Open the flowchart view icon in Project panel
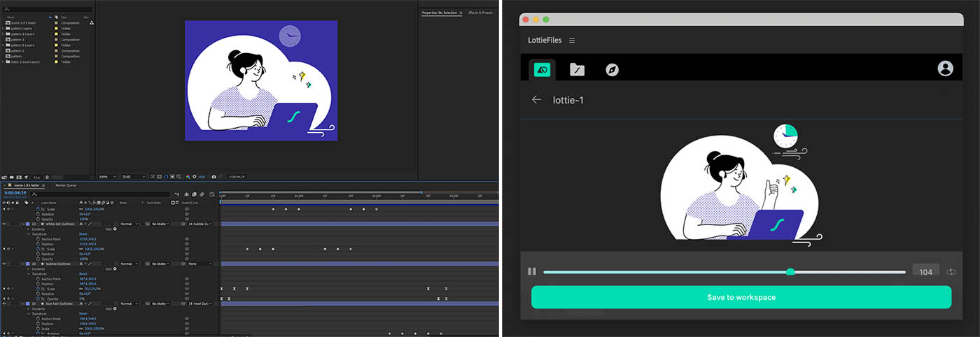Screen dimensions: 980x337 coord(92,22)
